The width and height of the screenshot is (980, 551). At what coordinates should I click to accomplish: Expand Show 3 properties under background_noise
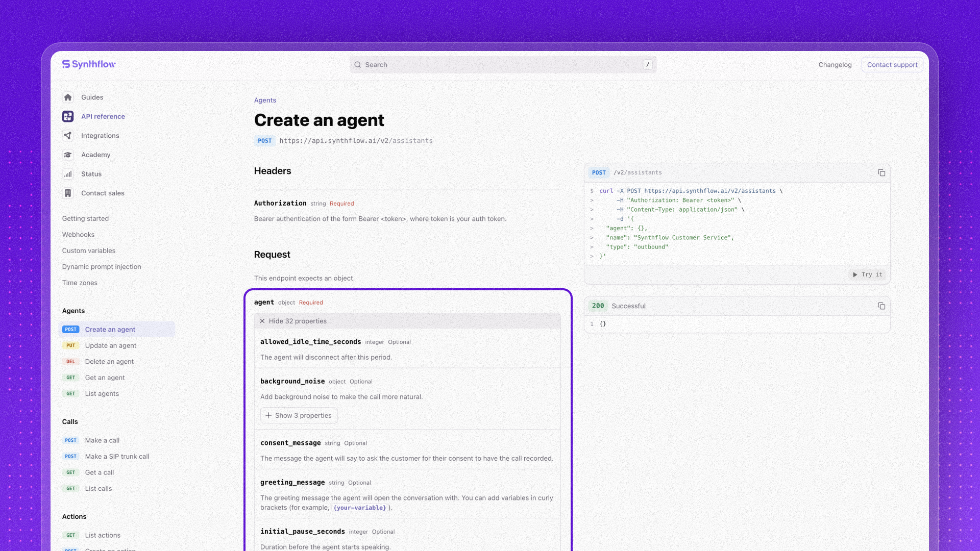pos(299,415)
